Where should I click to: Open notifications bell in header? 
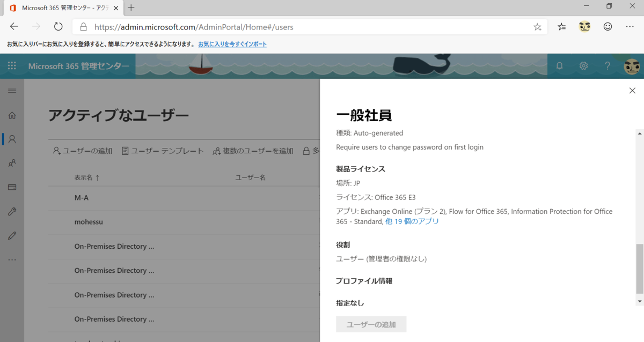tap(559, 66)
